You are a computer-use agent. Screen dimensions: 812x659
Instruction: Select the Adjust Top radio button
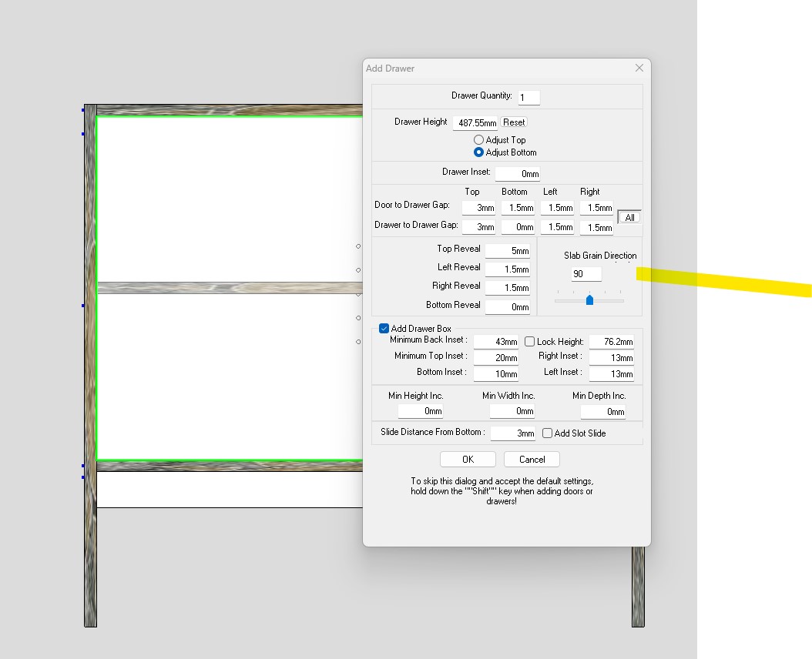point(478,140)
